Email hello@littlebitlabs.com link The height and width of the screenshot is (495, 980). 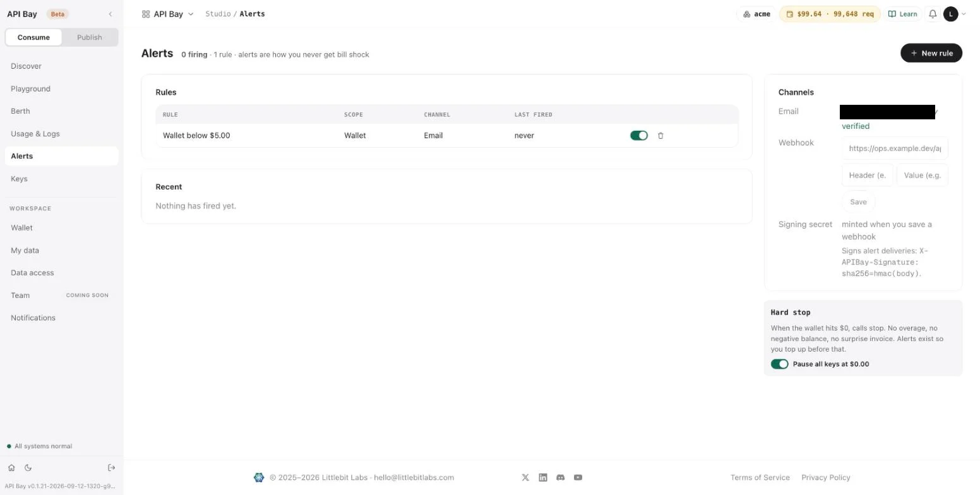pos(414,477)
